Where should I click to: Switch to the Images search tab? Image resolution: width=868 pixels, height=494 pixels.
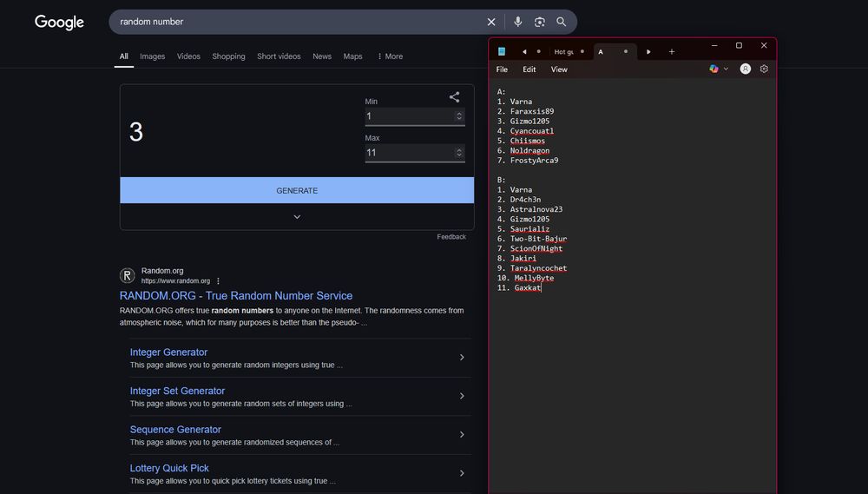click(x=152, y=56)
